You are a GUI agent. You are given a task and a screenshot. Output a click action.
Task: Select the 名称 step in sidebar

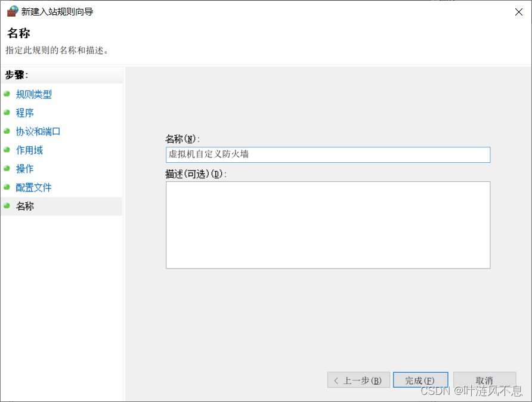[25, 206]
